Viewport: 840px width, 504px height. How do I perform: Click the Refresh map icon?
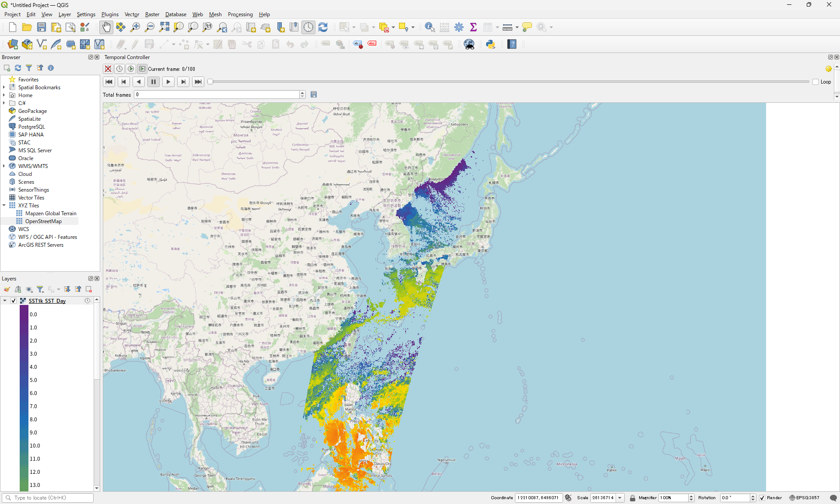point(323,27)
